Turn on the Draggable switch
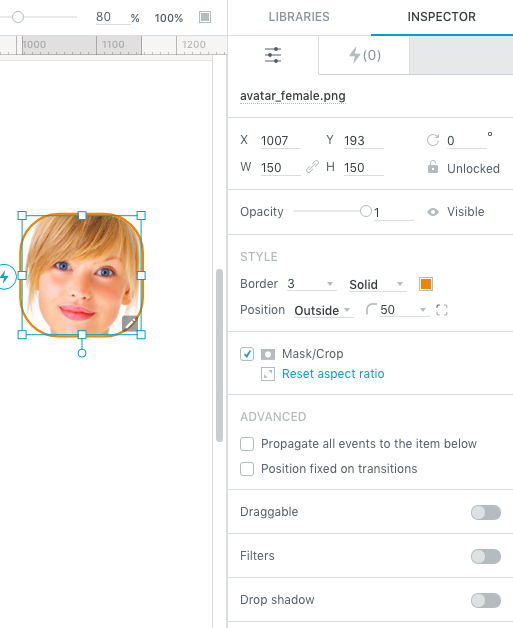Screen dimensions: 513x628 tap(486, 512)
